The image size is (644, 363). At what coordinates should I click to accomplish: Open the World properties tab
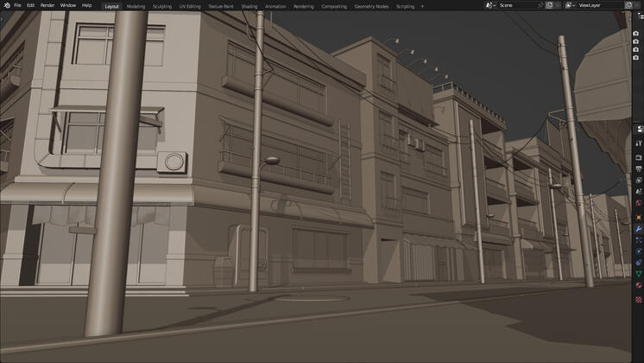click(639, 202)
